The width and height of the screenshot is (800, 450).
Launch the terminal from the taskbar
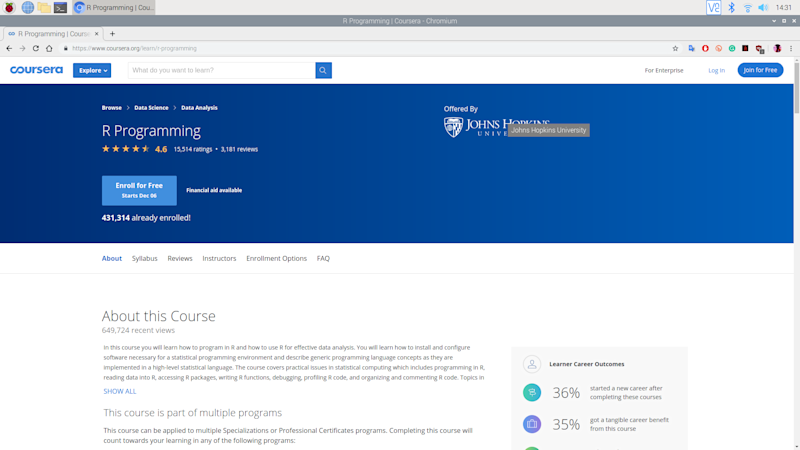[x=60, y=7]
